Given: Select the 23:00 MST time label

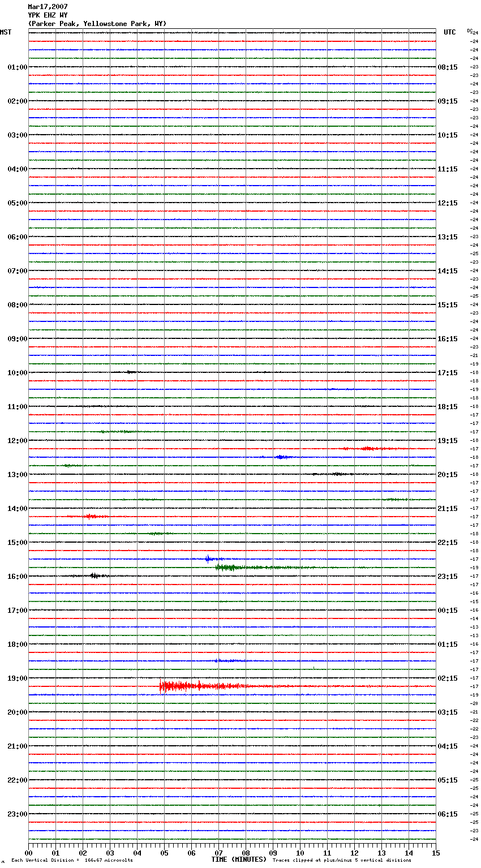Looking at the screenshot, I should [x=18, y=814].
